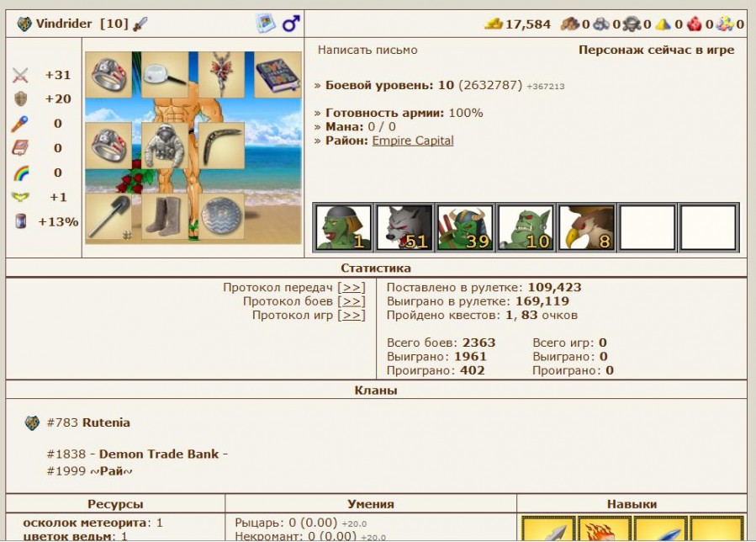Image resolution: width=756 pixels, height=542 pixels.
Task: Select the spellbook equipment icon
Action: tap(278, 75)
